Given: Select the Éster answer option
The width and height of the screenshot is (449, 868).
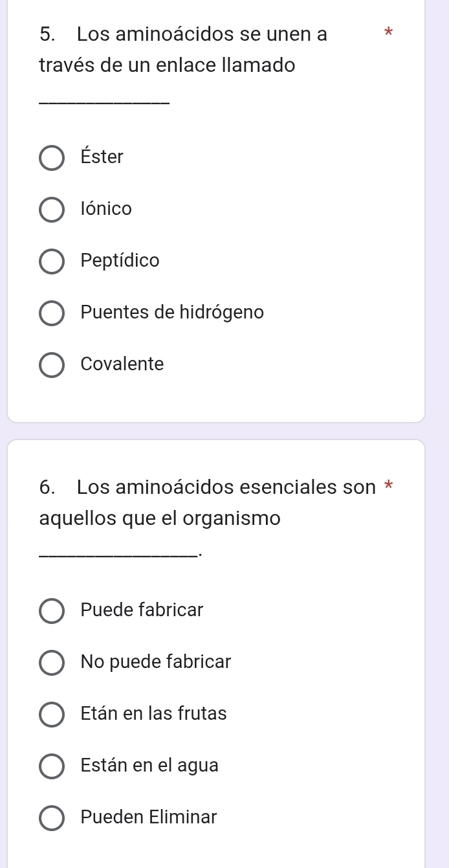Looking at the screenshot, I should coord(52,157).
